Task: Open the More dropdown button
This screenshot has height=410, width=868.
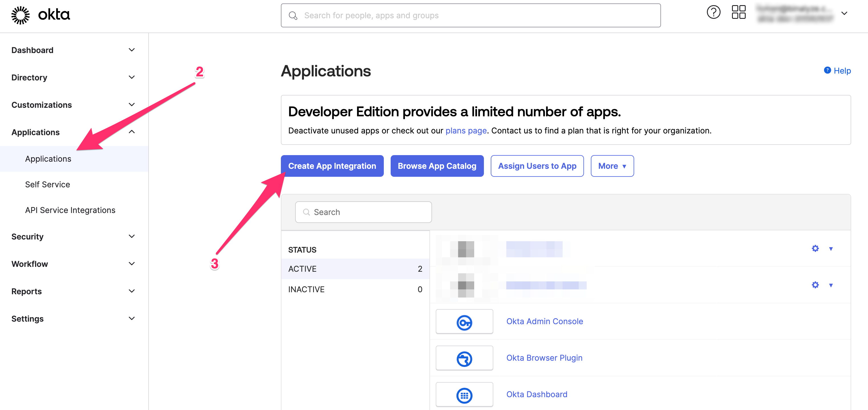Action: 612,166
